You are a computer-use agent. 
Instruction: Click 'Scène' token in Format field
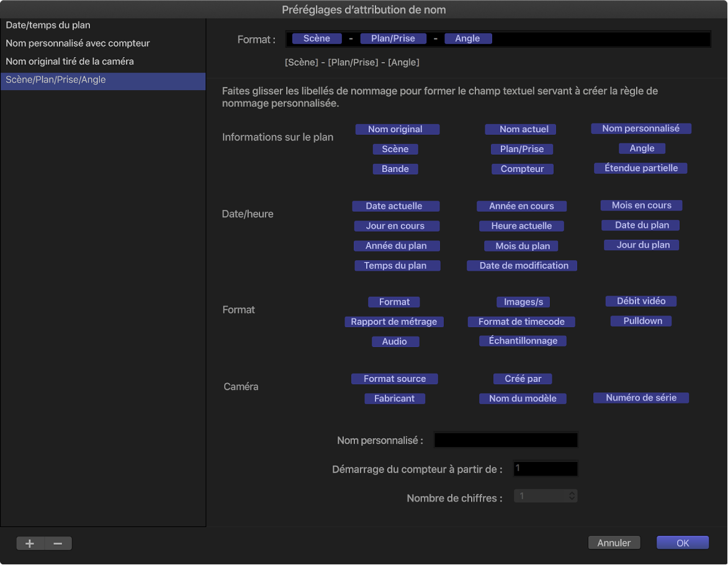click(x=317, y=38)
